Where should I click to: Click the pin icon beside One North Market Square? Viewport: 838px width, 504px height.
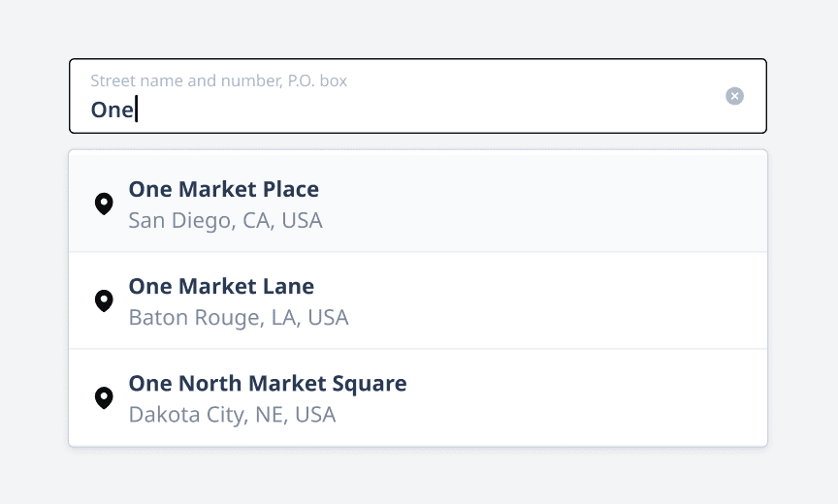104,398
